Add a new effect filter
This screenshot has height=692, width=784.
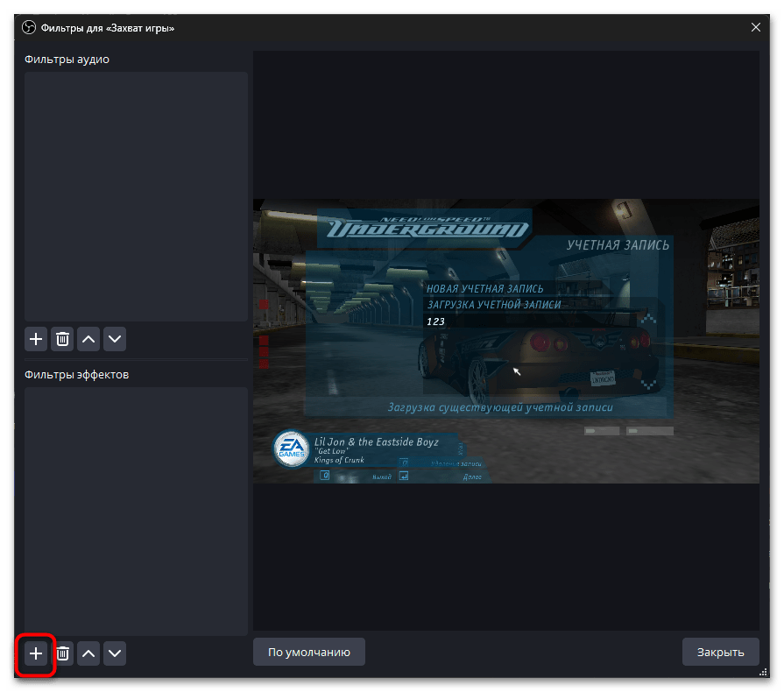click(x=36, y=653)
